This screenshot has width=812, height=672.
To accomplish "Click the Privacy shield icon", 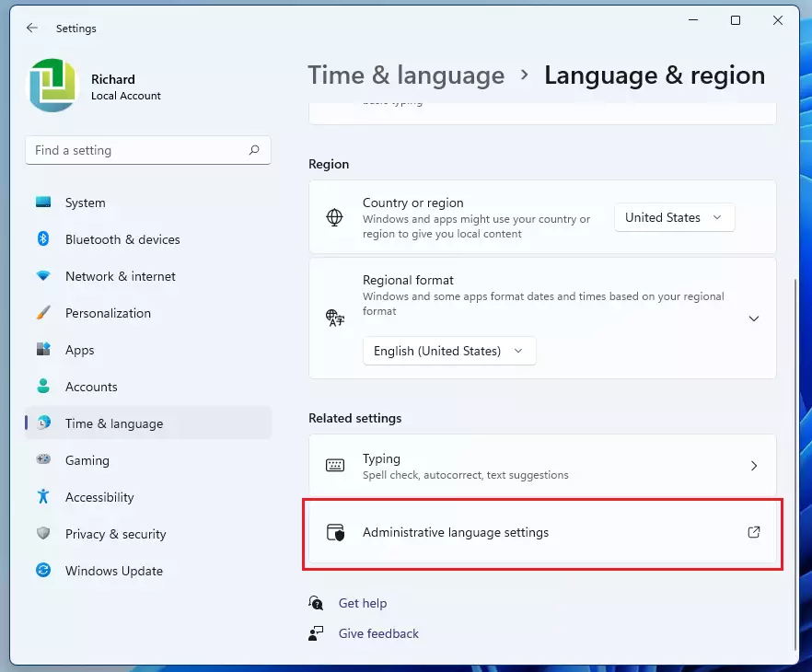I will click(43, 533).
